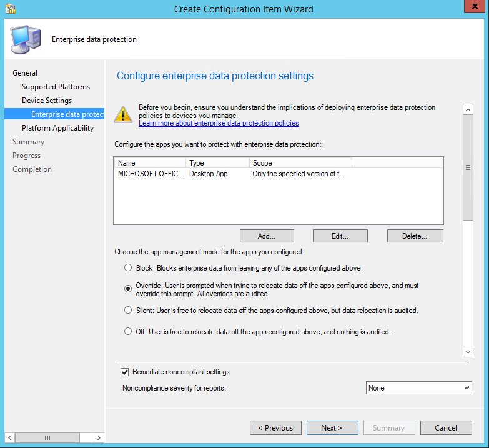489x448 pixels.
Task: Open Learn more about enterprise data protection link
Action: pyautogui.click(x=219, y=123)
